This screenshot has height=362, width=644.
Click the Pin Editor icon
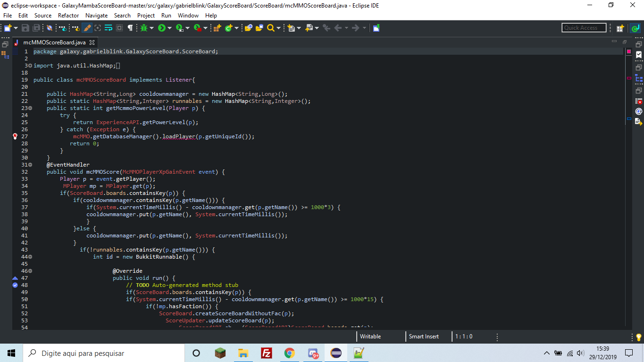(376, 28)
